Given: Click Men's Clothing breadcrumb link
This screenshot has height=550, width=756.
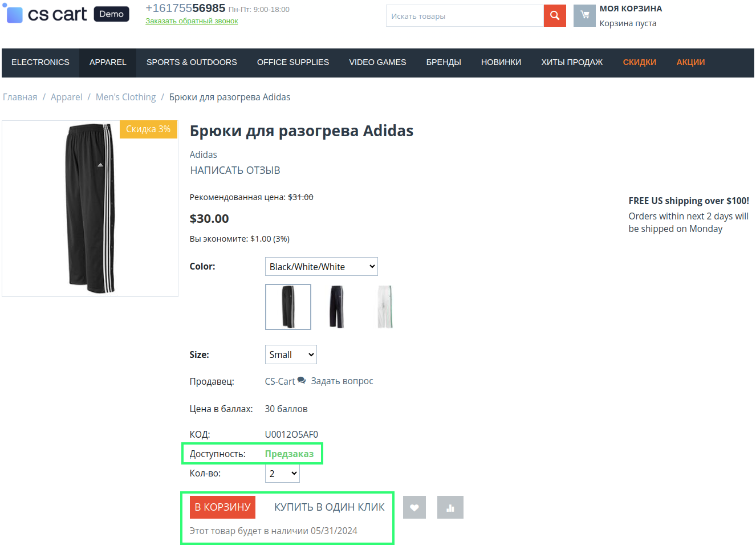Looking at the screenshot, I should [125, 97].
